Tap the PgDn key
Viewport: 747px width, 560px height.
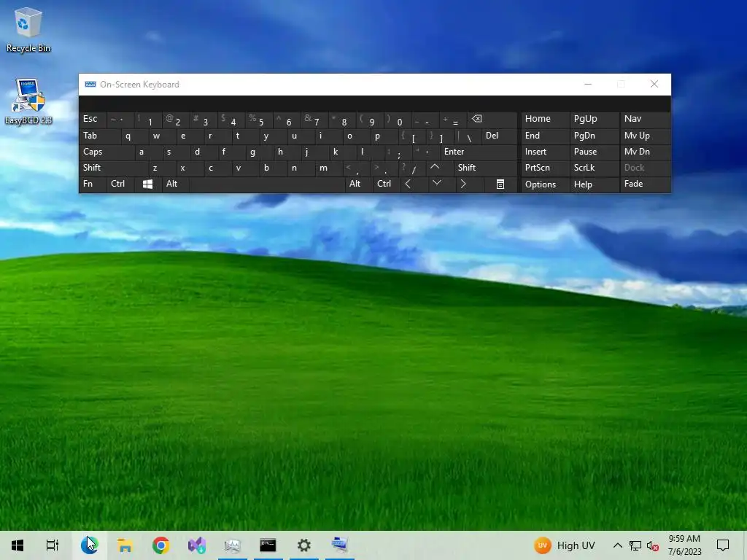[594, 136]
